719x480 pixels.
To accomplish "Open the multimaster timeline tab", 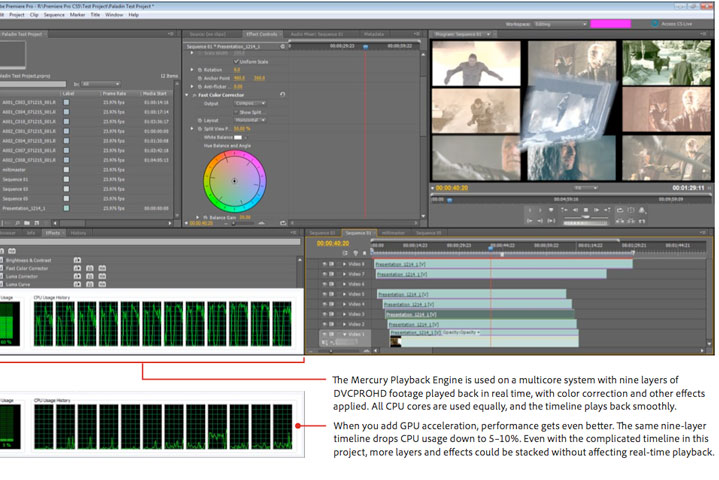I will 393,233.
